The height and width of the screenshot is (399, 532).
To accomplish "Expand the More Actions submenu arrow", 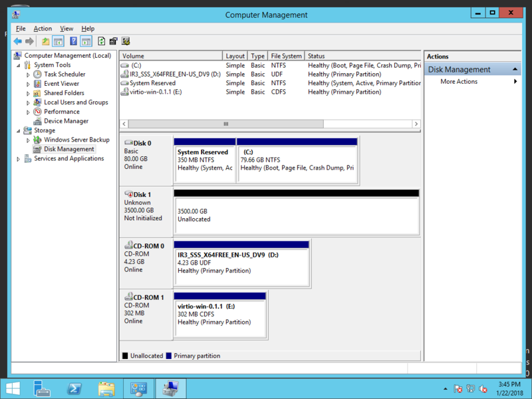I will 515,82.
